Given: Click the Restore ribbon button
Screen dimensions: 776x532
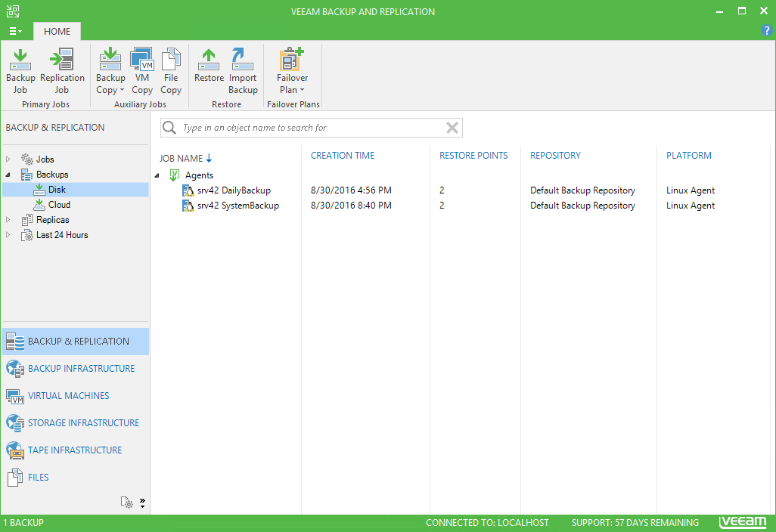Looking at the screenshot, I should tap(209, 65).
